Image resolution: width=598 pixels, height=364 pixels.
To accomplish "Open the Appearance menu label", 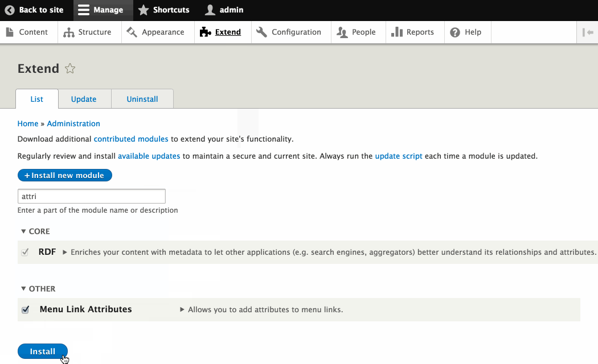I will (x=163, y=32).
